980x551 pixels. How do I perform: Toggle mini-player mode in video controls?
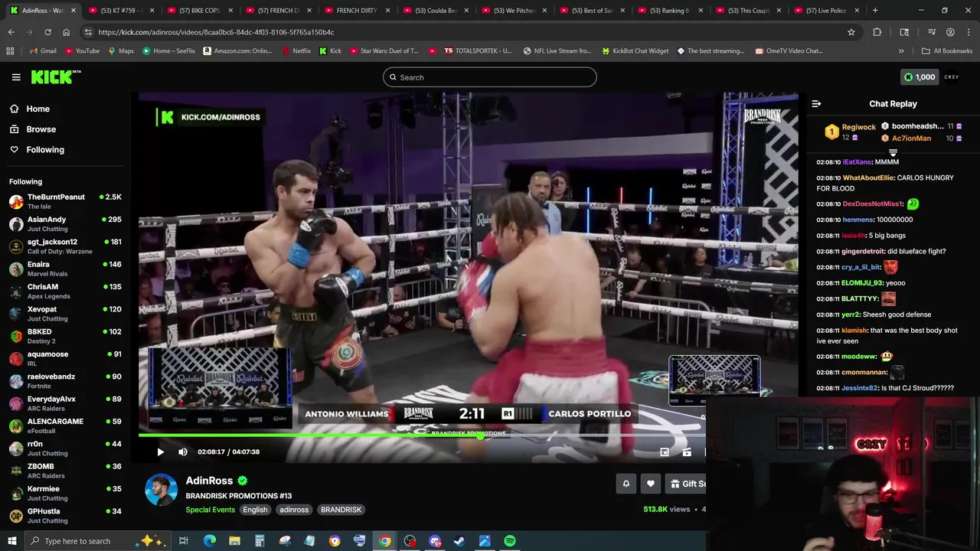665,452
